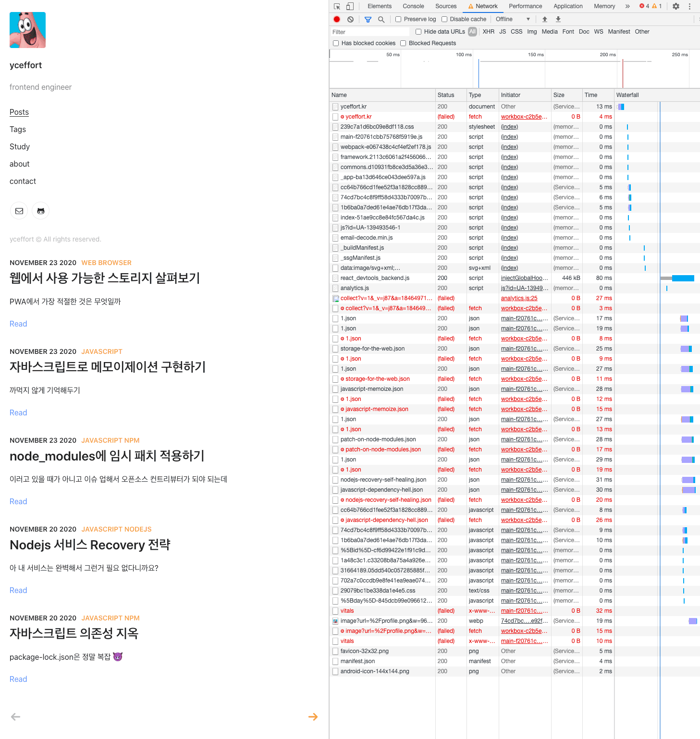Screen dimensions: 700x739
Task: Switch to Elements tab
Action: 380,6
